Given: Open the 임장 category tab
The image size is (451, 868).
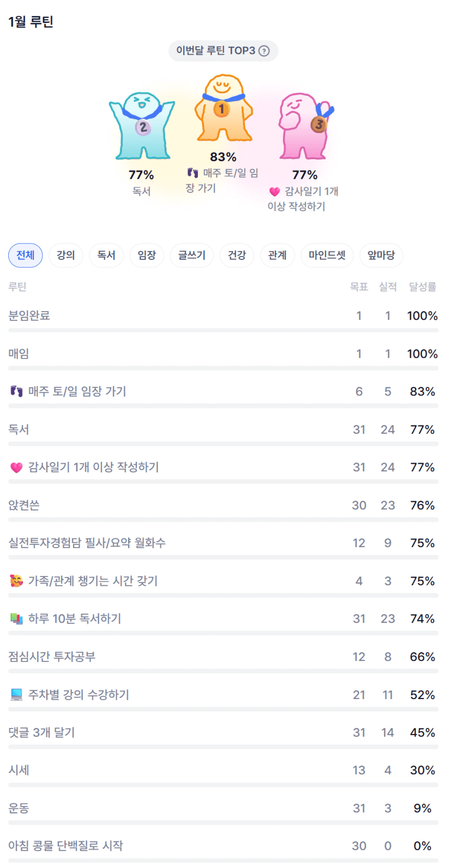Looking at the screenshot, I should click(147, 255).
